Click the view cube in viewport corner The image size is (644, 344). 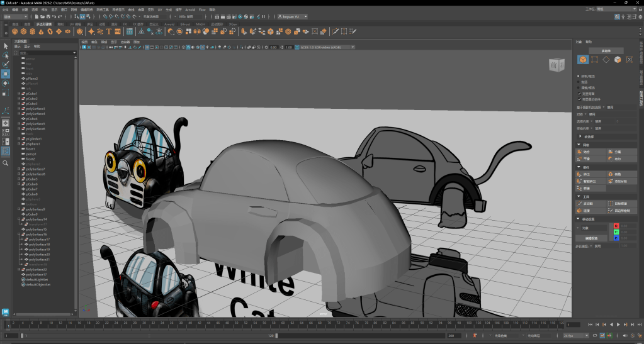(557, 65)
